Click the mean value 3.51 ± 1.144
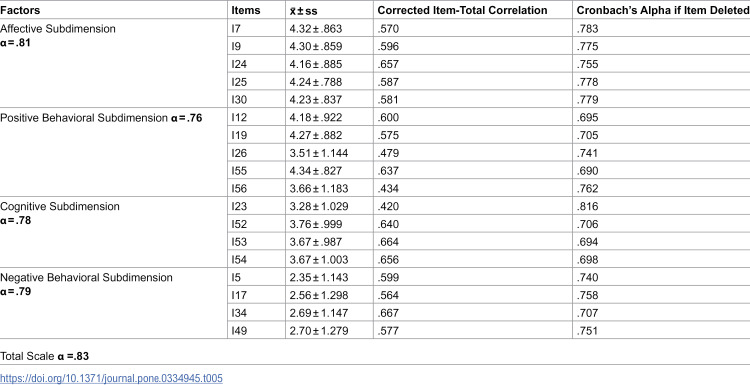 pos(319,153)
